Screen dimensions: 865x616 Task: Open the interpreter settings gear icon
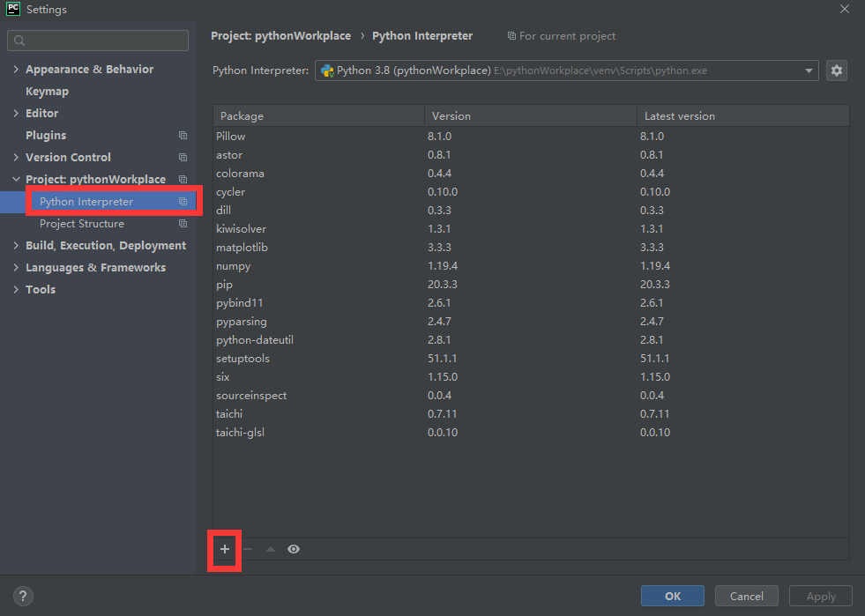tap(836, 71)
